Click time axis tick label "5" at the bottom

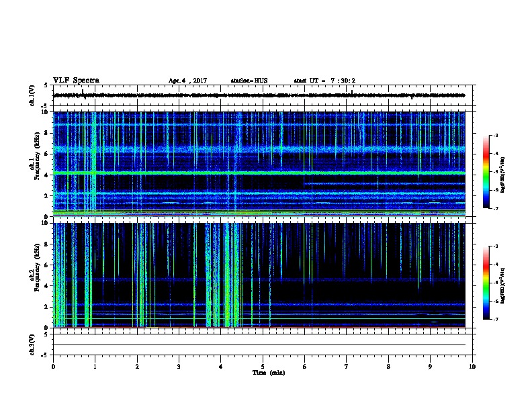tap(263, 366)
